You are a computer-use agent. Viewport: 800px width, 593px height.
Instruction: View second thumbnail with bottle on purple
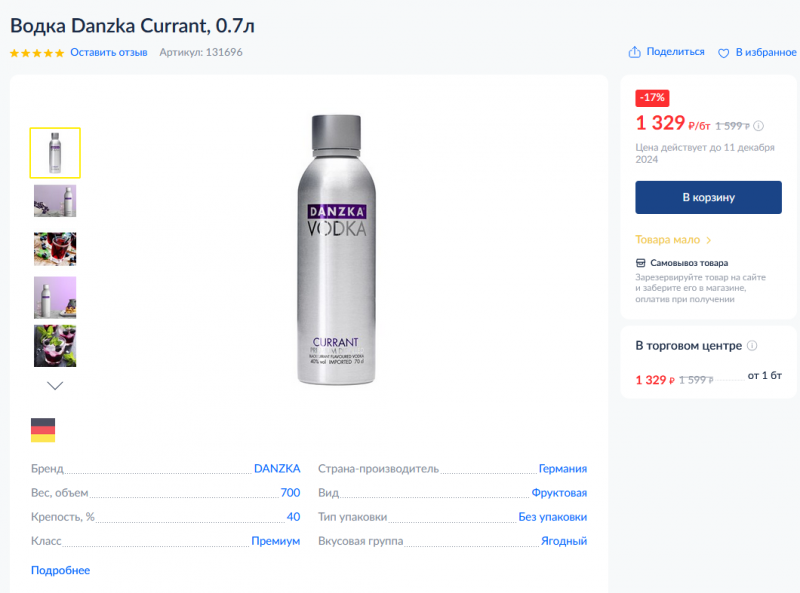(x=55, y=200)
